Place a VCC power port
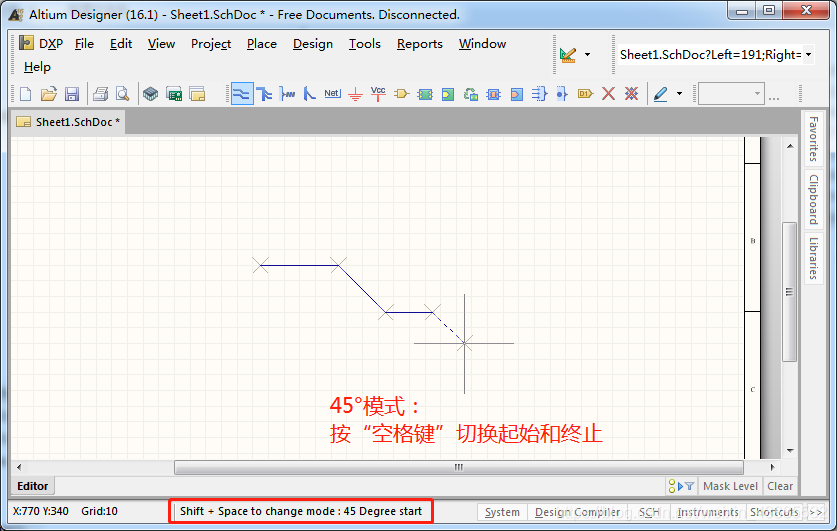The image size is (837, 531). point(378,94)
